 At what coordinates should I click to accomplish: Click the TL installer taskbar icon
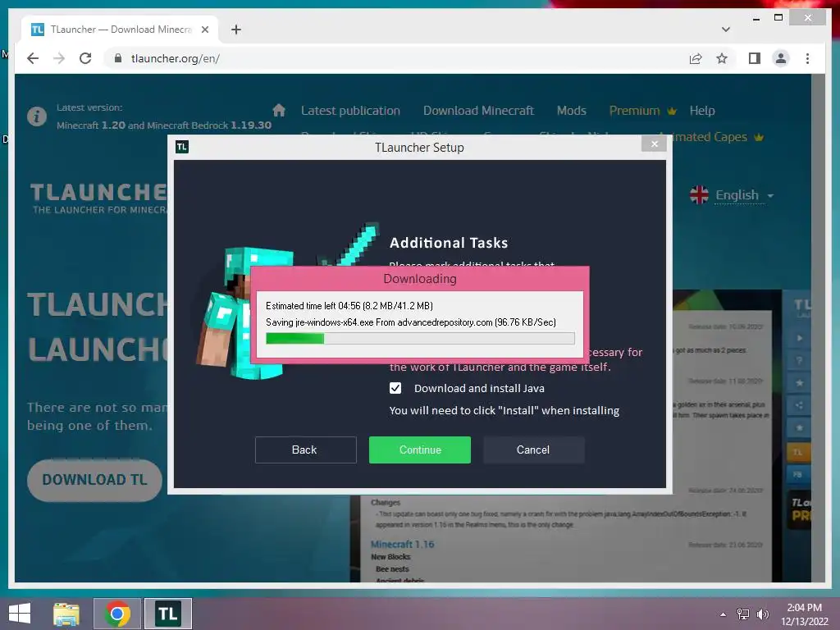coord(167,614)
